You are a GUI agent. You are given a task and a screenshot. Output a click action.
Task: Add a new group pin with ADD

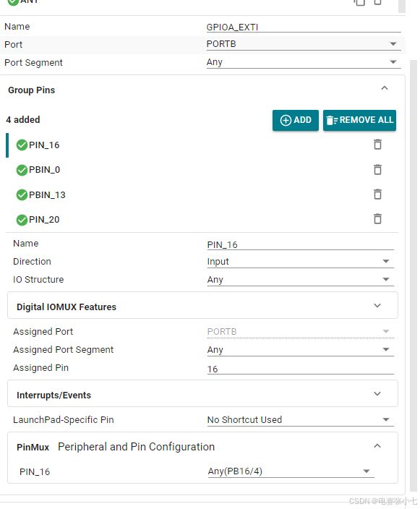click(296, 120)
